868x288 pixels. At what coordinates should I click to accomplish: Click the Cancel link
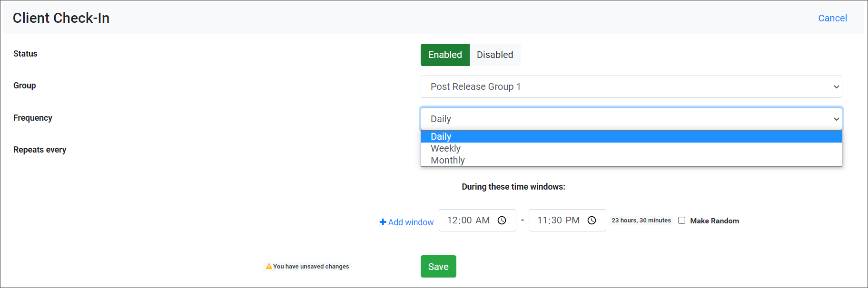pos(832,18)
